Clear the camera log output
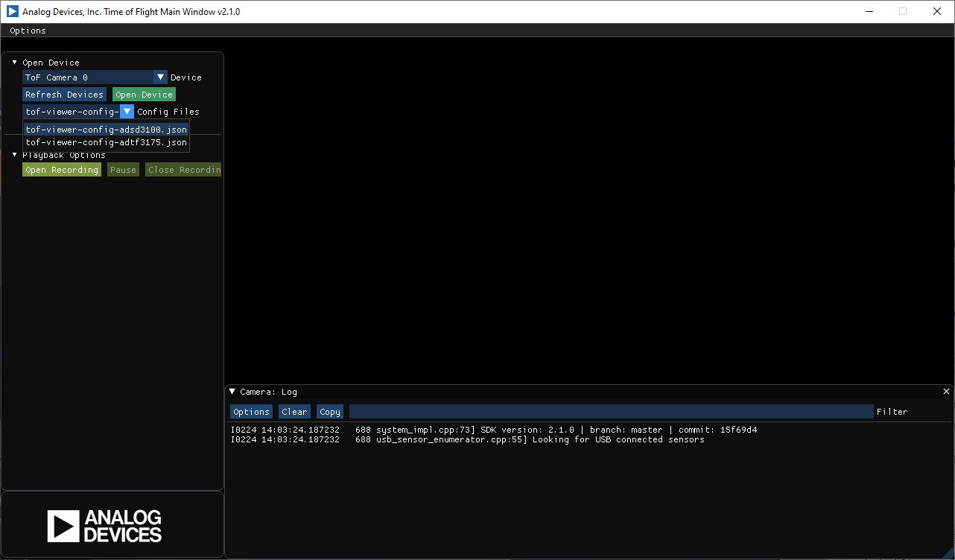This screenshot has width=955, height=560. (294, 412)
